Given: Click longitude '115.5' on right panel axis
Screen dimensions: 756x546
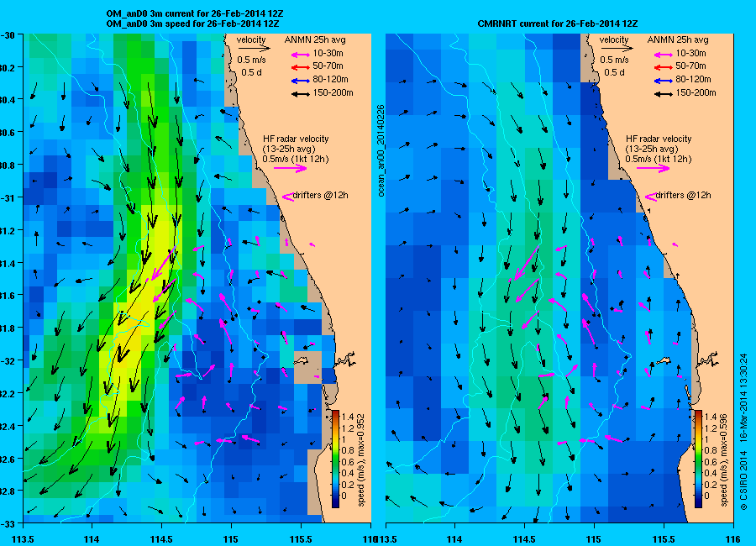Looking at the screenshot, I should click(664, 539).
